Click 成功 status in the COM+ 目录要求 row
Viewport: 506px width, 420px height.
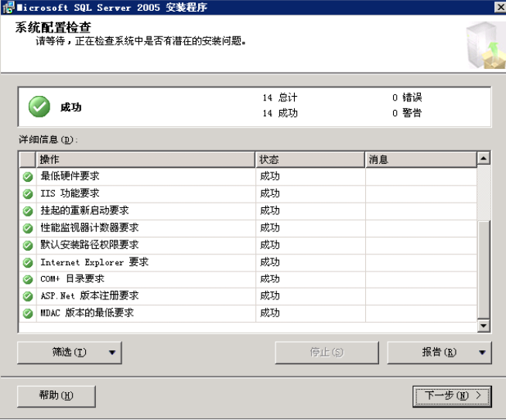click(x=270, y=278)
